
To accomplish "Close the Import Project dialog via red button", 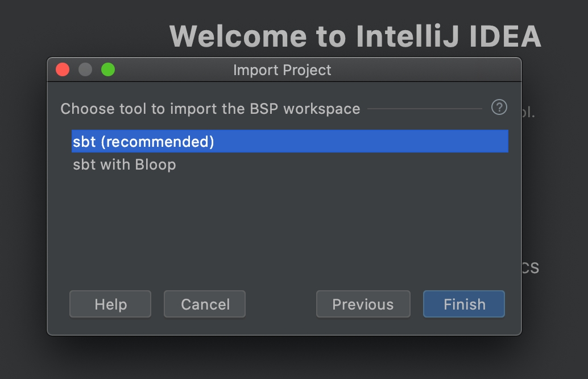I will (x=63, y=69).
